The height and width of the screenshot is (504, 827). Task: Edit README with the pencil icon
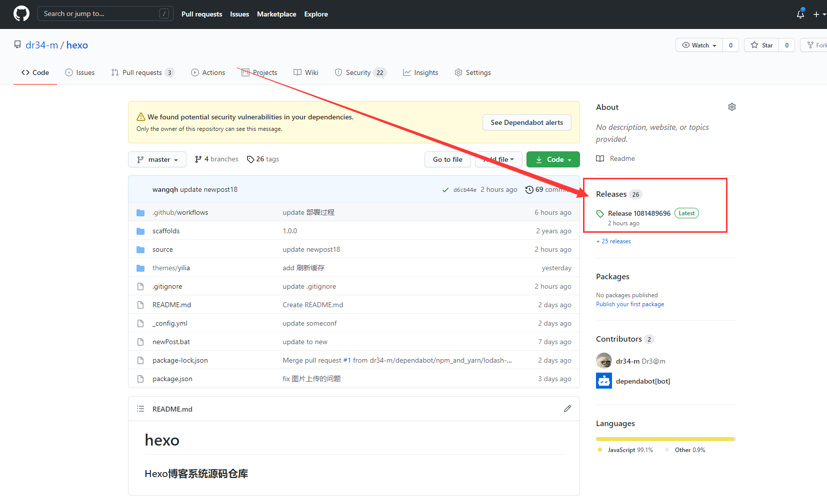(x=567, y=409)
